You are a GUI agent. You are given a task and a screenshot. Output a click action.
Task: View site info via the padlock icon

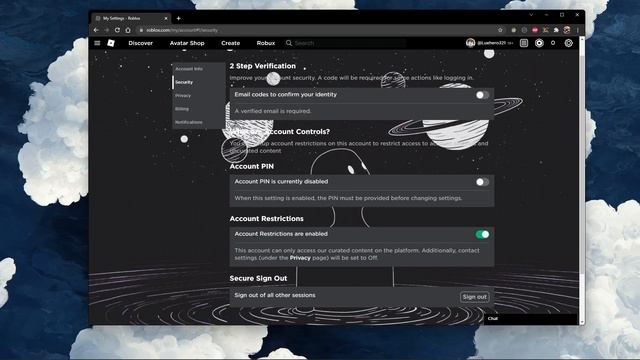141,30
